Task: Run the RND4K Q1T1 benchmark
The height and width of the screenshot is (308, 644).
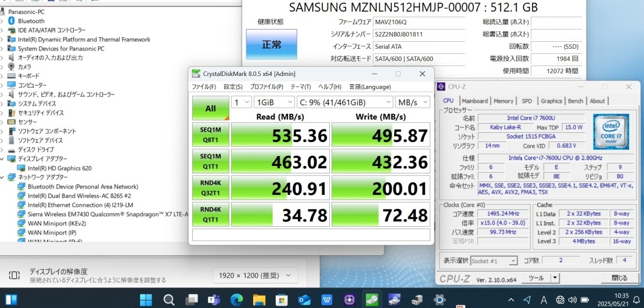Action: [211, 214]
